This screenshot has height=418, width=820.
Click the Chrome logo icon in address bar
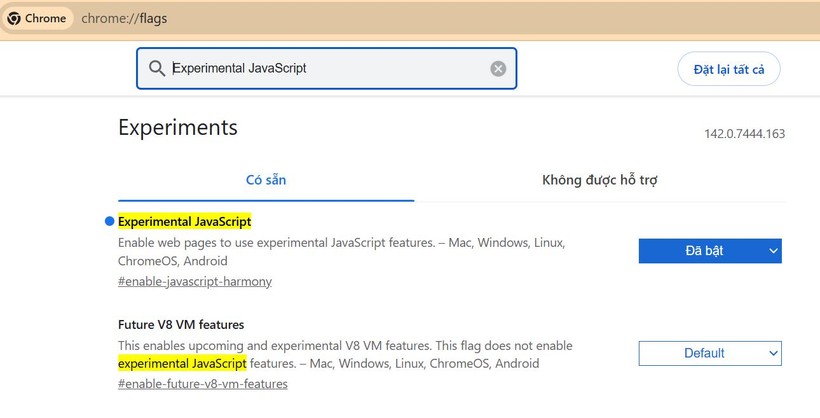tap(14, 18)
